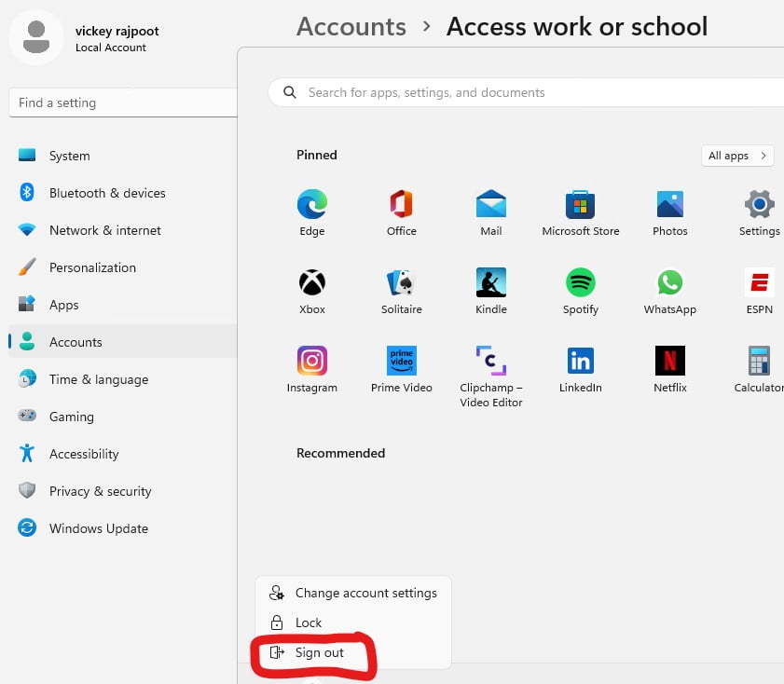Click the Recommended section heading

340,453
